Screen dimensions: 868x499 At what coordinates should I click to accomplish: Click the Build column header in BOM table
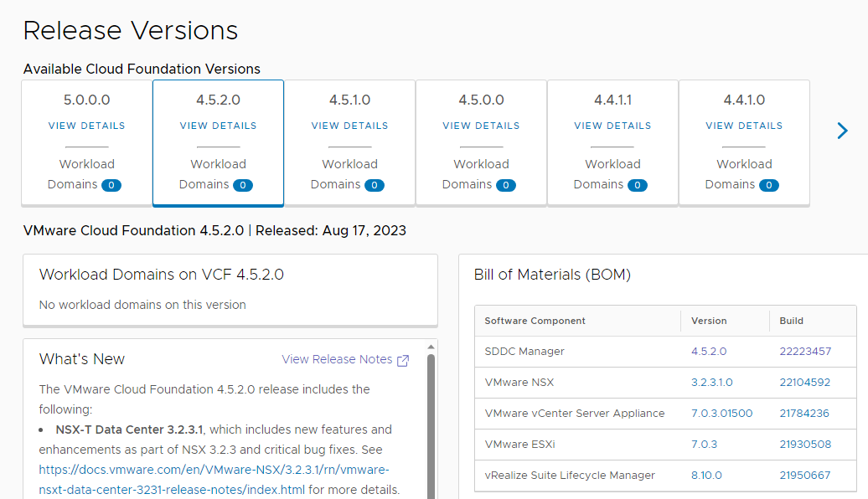(791, 321)
